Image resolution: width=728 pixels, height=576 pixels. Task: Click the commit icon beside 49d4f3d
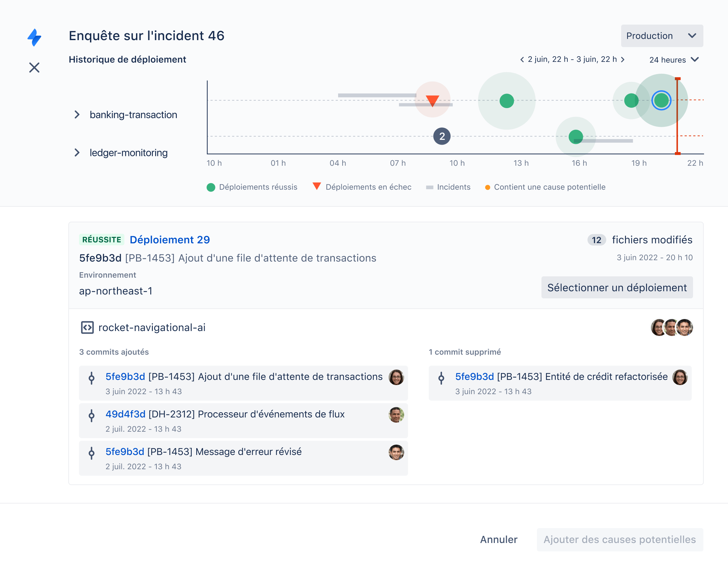[x=91, y=415]
